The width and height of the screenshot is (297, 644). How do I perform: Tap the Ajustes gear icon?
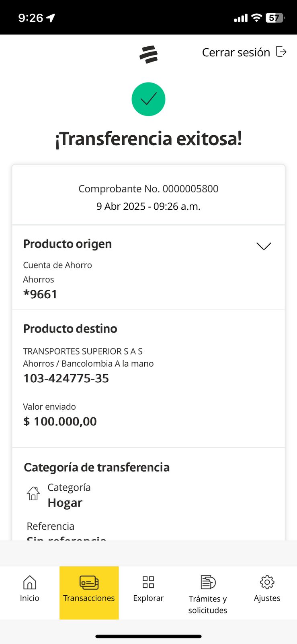(267, 582)
